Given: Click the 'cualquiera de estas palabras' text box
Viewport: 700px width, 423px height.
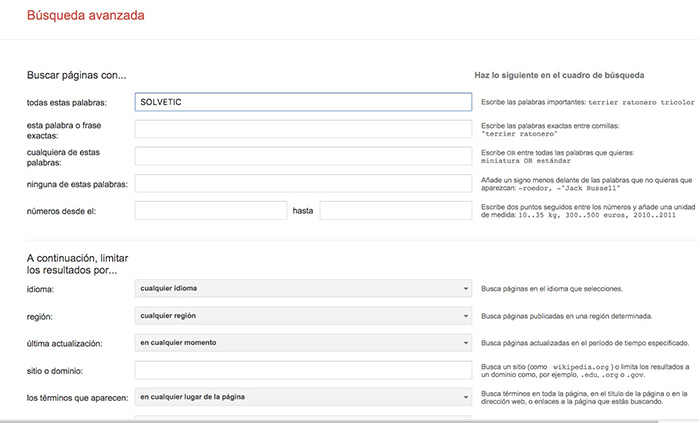Looking at the screenshot, I should pyautogui.click(x=303, y=156).
